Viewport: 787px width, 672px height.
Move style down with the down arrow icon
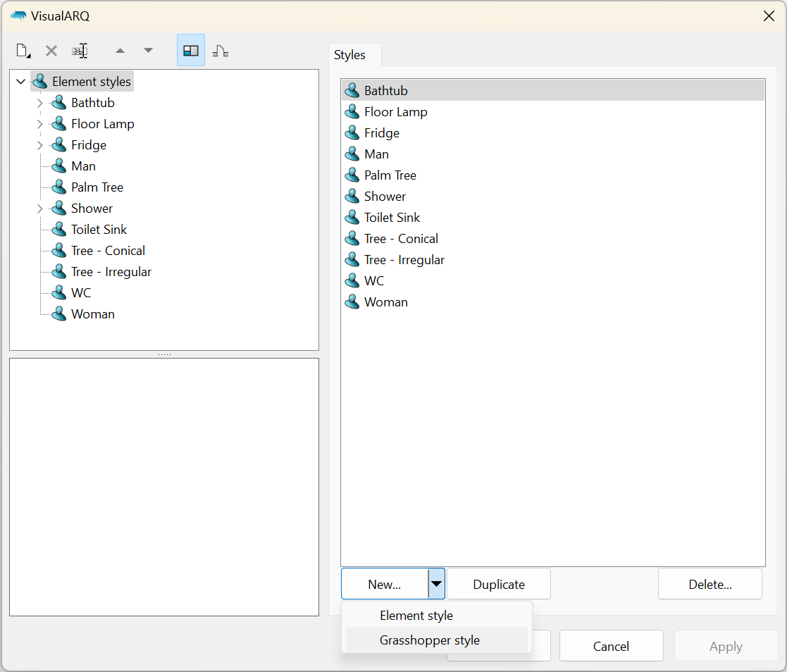point(148,51)
